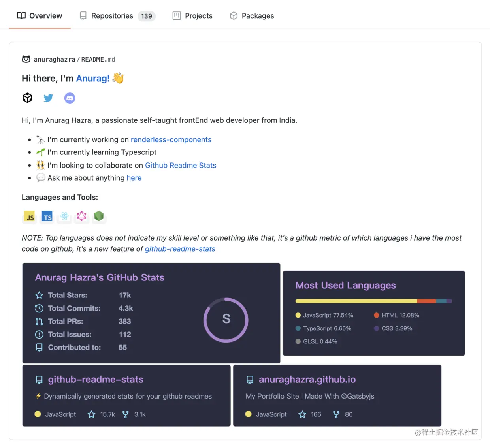Image resolution: width=490 pixels, height=448 pixels.
Task: Open the Discord icon link
Action: 70,98
